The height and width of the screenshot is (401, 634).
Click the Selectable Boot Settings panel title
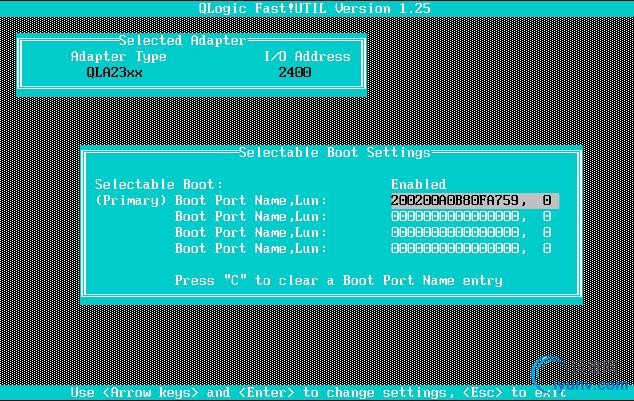tap(335, 152)
